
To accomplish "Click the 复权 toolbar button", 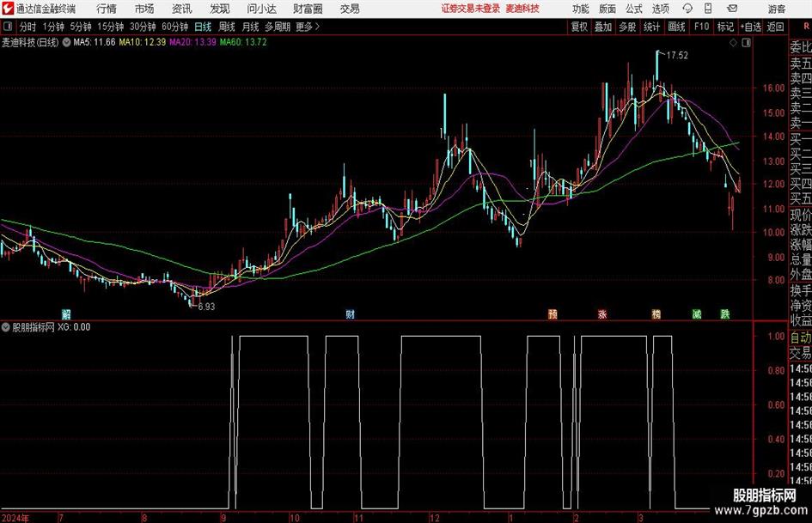I will pos(579,27).
